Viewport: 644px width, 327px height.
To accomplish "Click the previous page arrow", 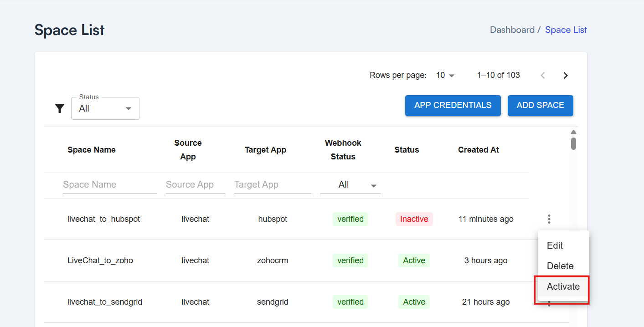I will click(x=543, y=76).
